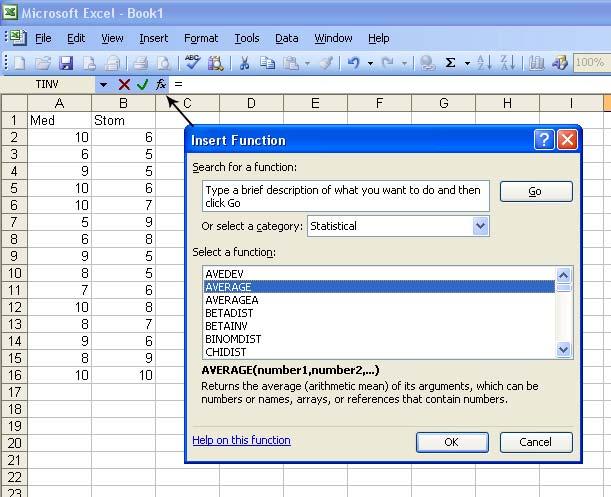The width and height of the screenshot is (611, 497).
Task: Open the View menu
Action: point(112,38)
